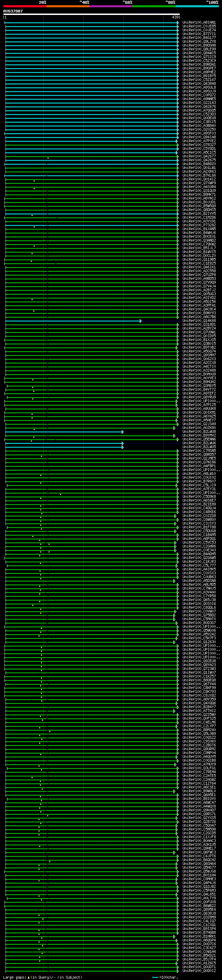Select hit UniRef100_C7MSN5
This screenshot has height=980, width=222.
click(x=199, y=451)
